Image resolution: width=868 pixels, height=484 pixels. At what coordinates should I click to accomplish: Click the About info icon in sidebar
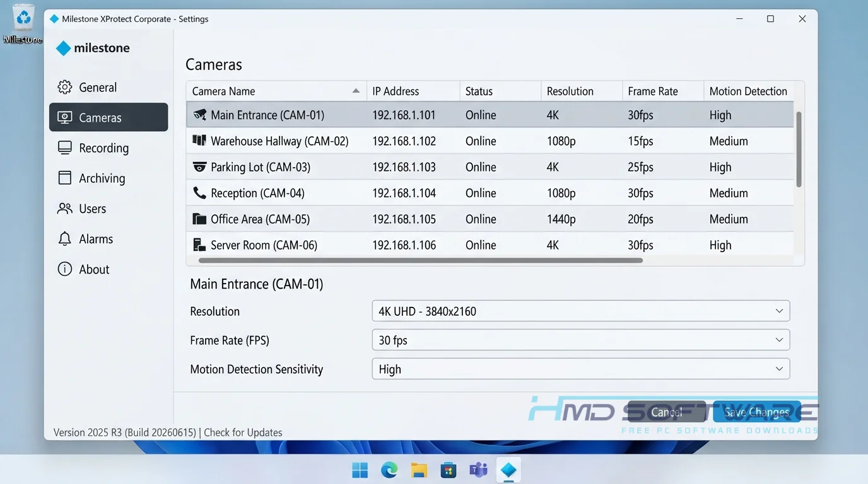[x=64, y=269]
